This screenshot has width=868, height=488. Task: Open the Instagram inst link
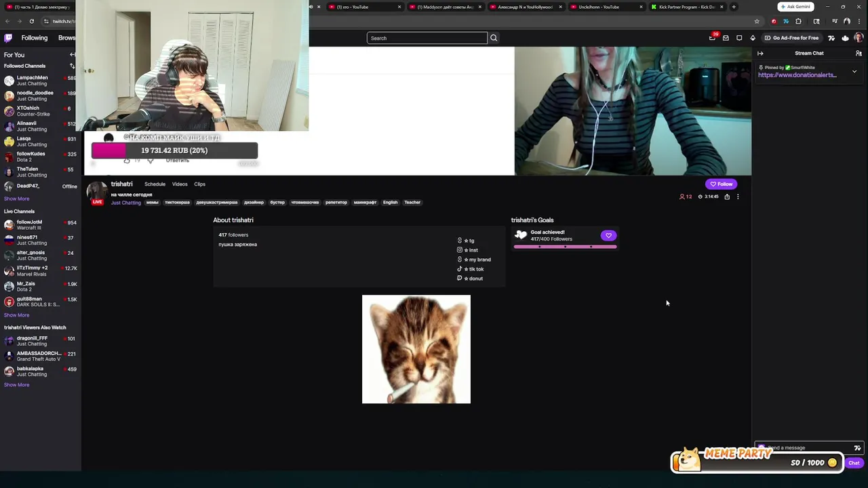pos(467,250)
